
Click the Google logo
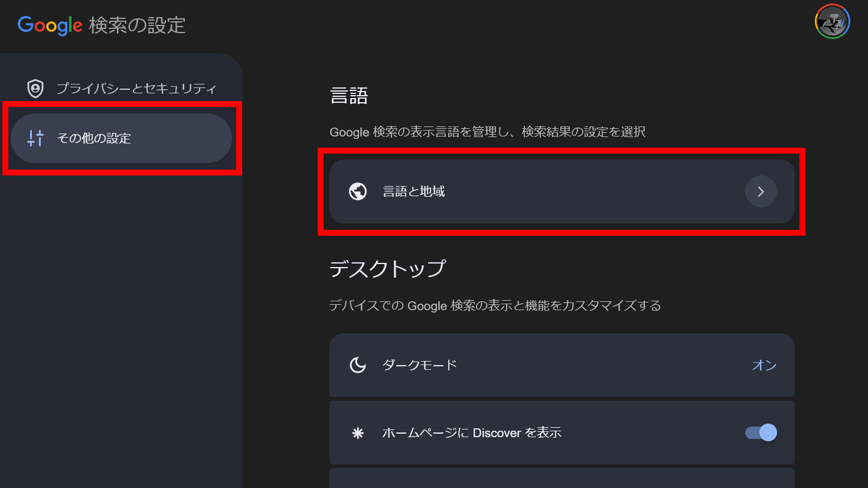pos(50,25)
